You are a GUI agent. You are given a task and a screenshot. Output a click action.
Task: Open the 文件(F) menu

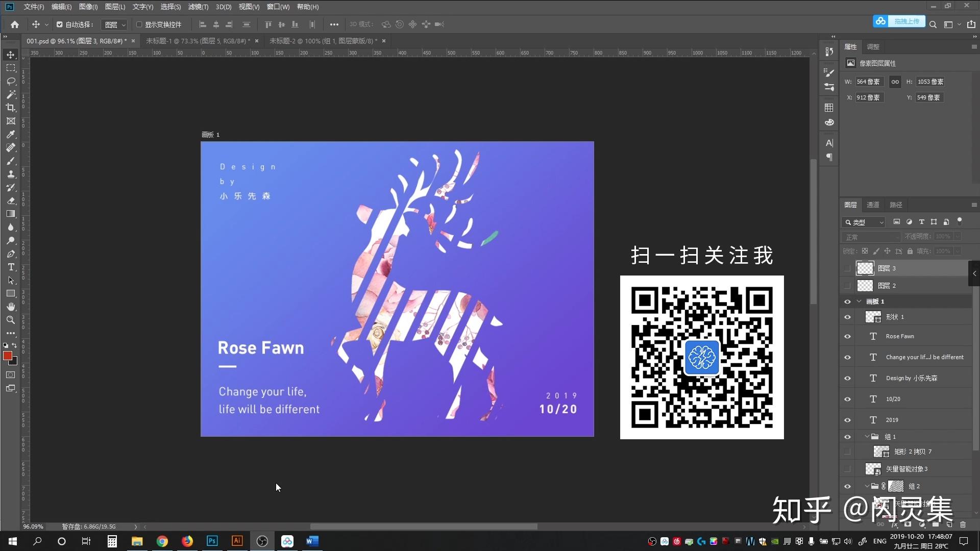pos(34,7)
